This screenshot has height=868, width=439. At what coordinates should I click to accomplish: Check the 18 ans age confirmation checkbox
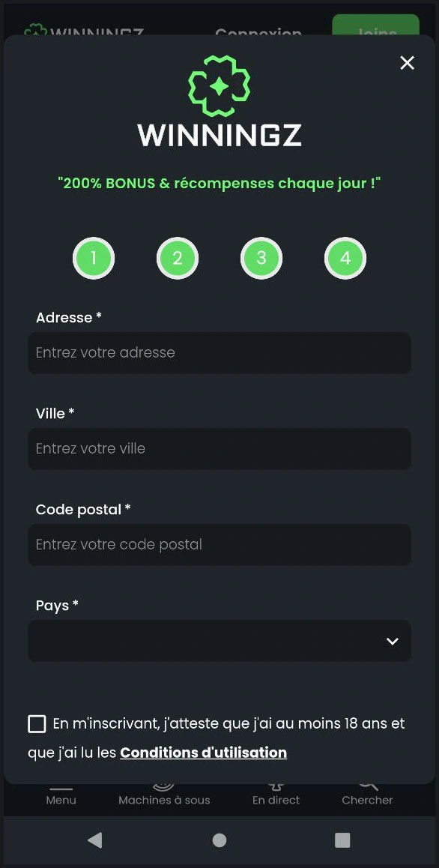(x=37, y=723)
